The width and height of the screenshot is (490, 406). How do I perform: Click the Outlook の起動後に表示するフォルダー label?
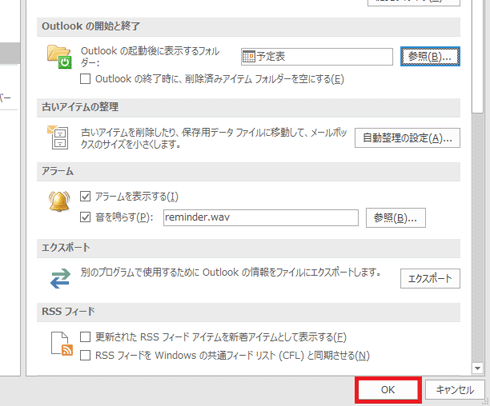[150, 57]
